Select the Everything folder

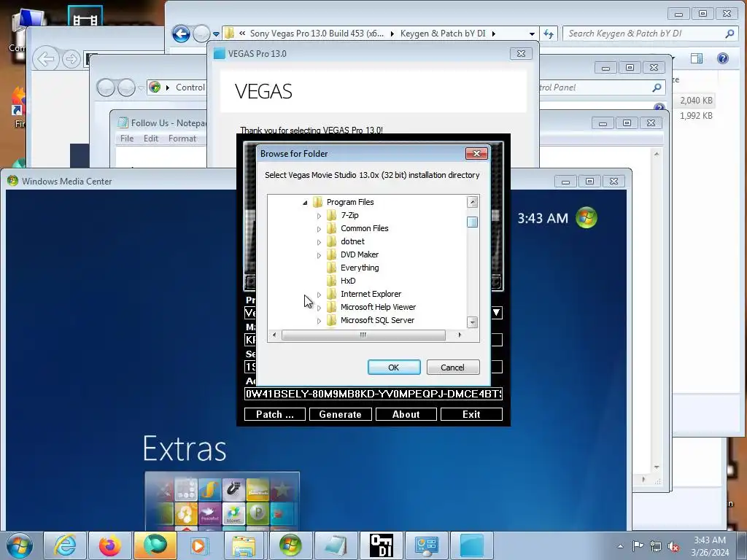(x=360, y=268)
